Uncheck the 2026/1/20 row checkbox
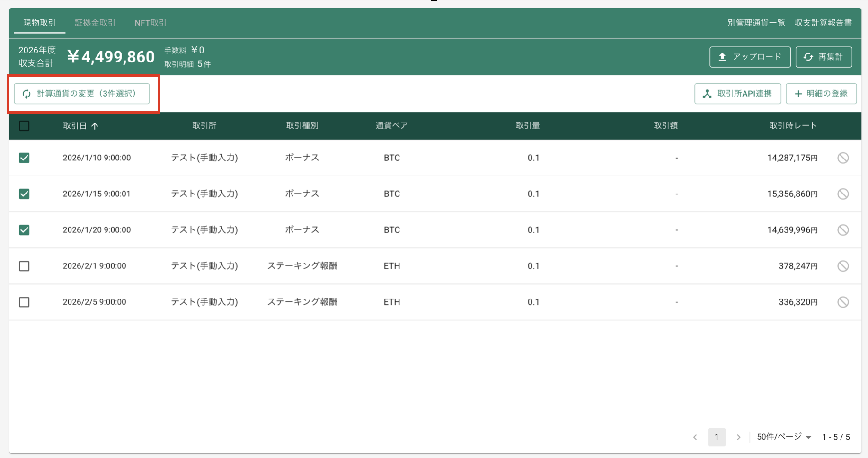The height and width of the screenshot is (458, 868). (24, 230)
